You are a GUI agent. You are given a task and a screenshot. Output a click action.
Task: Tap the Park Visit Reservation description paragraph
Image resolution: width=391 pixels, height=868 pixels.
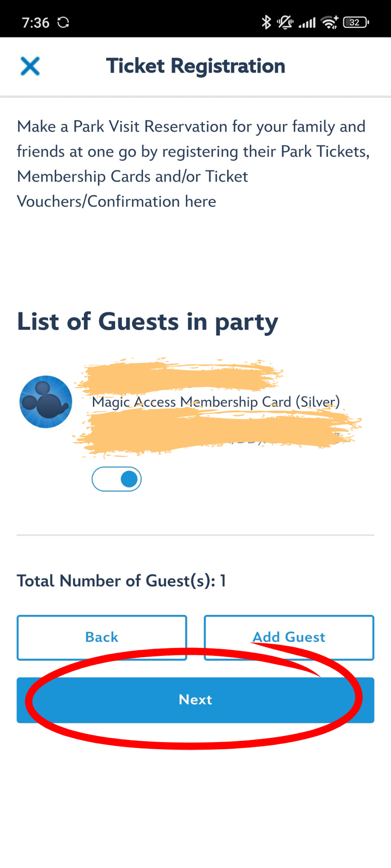(192, 164)
